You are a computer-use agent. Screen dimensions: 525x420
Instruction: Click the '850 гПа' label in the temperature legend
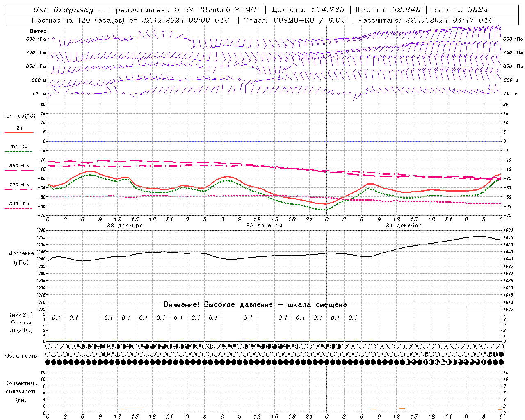19,166
